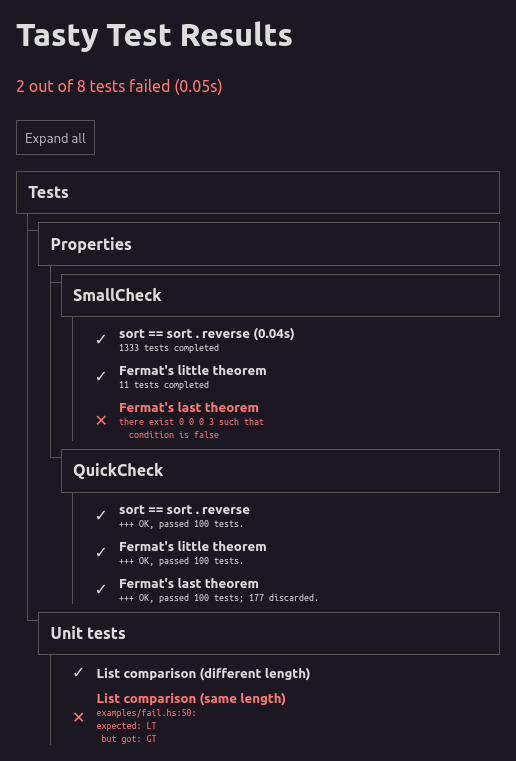516x761 pixels.
Task: Collapse the Properties group header
Action: (x=269, y=244)
